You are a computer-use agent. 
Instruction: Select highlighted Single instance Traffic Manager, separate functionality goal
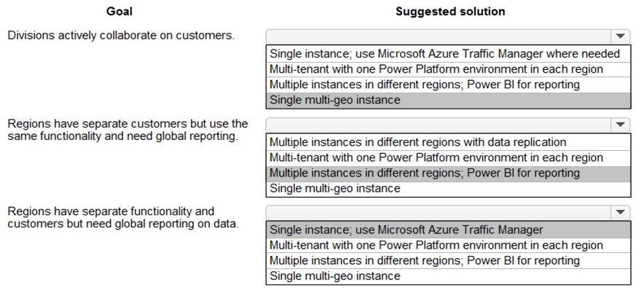(407, 230)
